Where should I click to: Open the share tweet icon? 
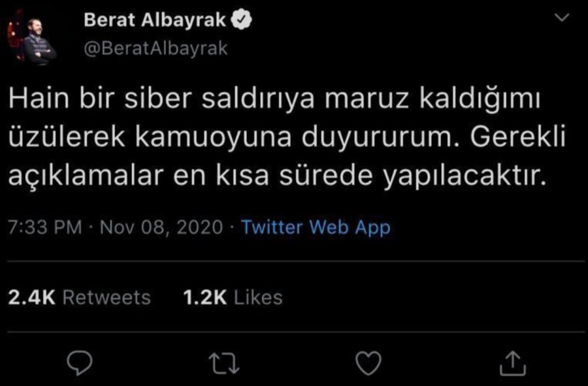(512, 363)
